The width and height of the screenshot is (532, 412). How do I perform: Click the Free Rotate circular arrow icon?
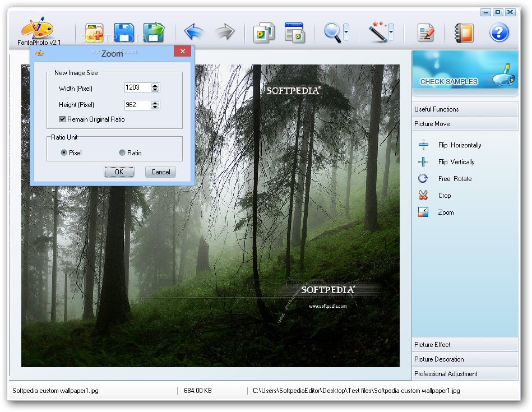423,178
